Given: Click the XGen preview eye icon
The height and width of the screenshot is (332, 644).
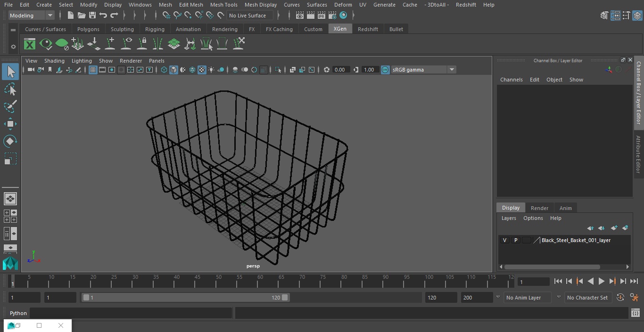Looking at the screenshot, I should (46, 44).
